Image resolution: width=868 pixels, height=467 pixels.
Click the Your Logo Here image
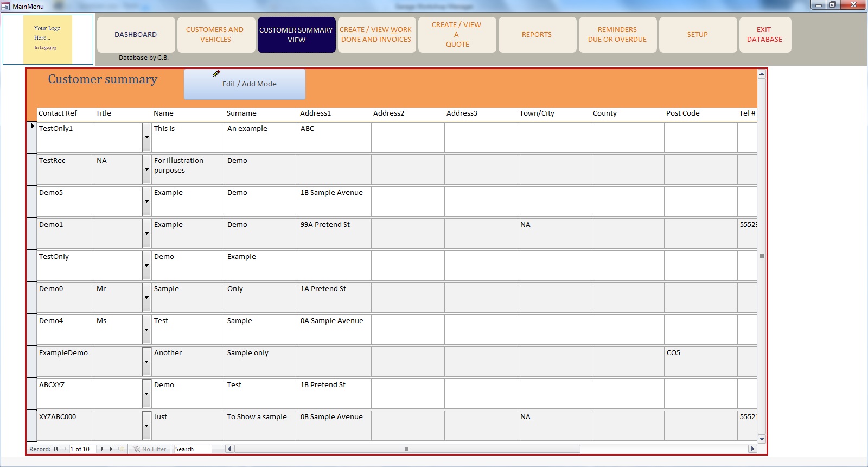pyautogui.click(x=48, y=39)
